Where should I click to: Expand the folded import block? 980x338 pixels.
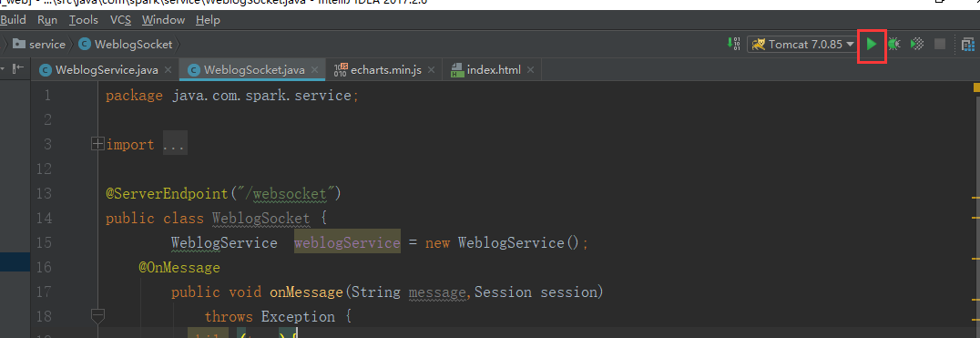pos(97,144)
